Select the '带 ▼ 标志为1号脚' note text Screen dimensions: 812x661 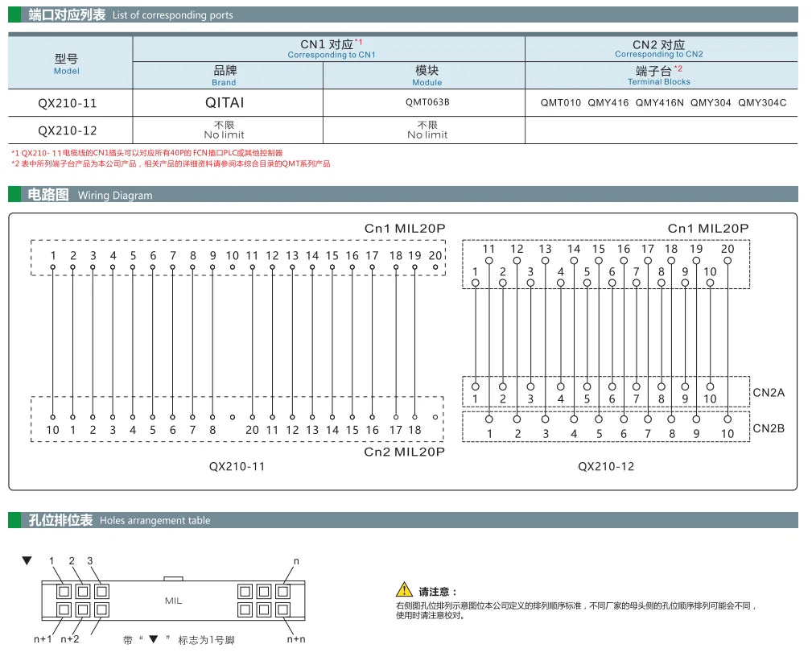179,640
